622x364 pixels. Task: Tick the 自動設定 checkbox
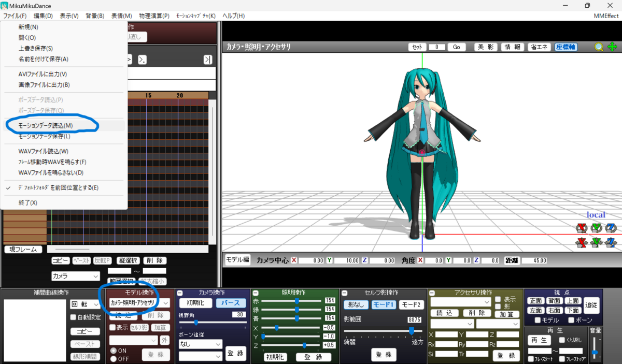(74, 317)
